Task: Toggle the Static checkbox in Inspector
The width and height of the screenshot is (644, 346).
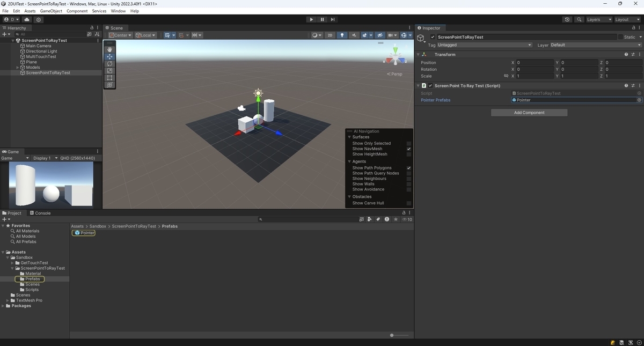Action: click(621, 36)
